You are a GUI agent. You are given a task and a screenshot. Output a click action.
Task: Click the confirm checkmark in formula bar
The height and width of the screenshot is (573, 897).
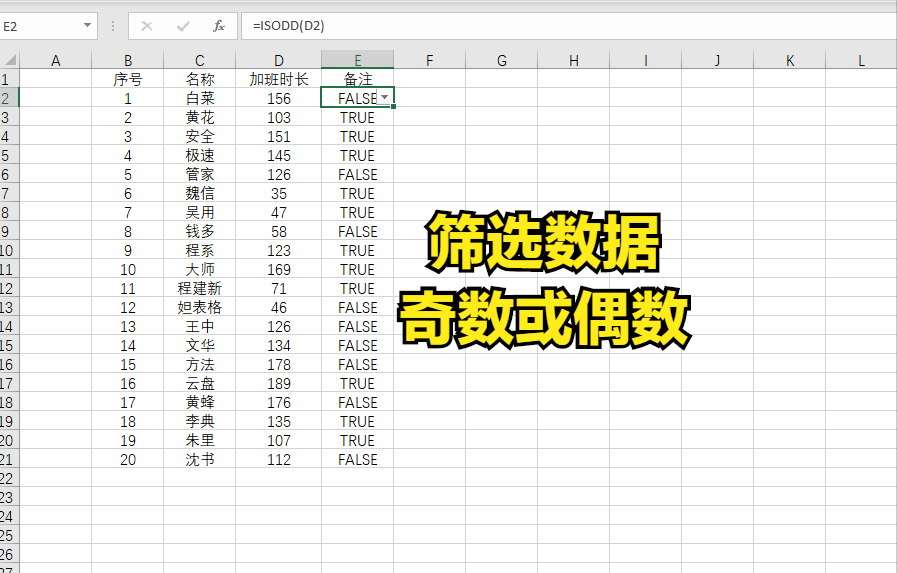183,26
